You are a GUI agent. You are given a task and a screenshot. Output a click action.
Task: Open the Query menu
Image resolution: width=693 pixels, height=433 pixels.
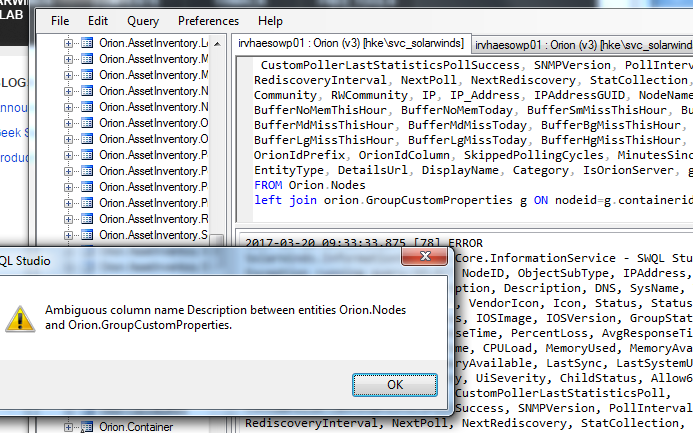(x=143, y=21)
